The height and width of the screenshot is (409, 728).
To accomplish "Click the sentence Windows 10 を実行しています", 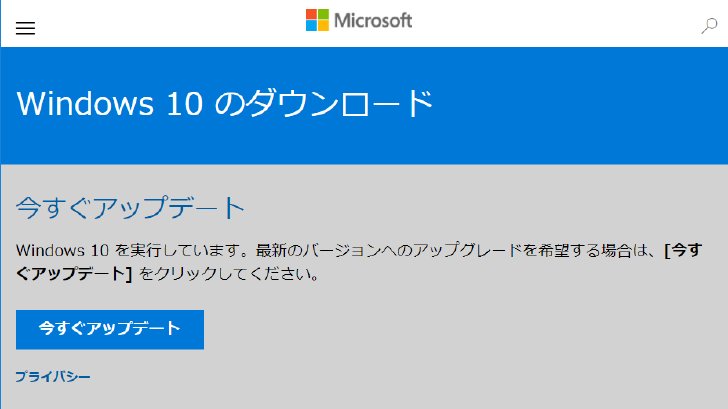I will tap(127, 251).
